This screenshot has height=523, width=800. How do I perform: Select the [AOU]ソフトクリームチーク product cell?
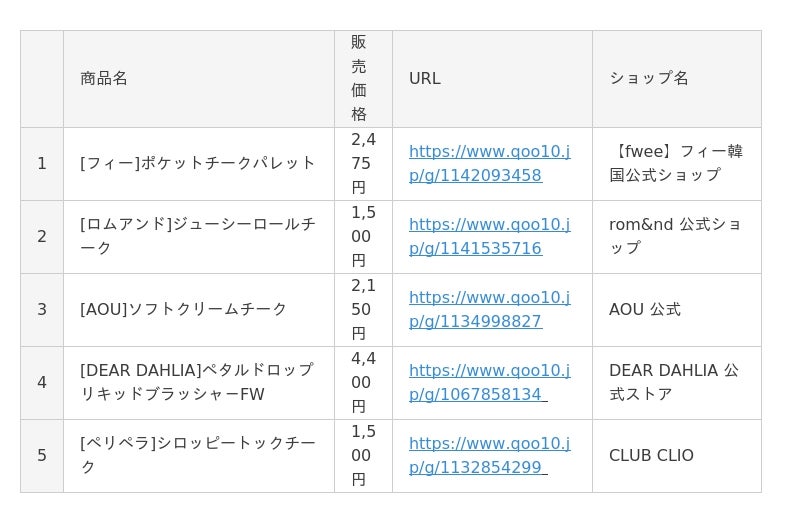(198, 310)
